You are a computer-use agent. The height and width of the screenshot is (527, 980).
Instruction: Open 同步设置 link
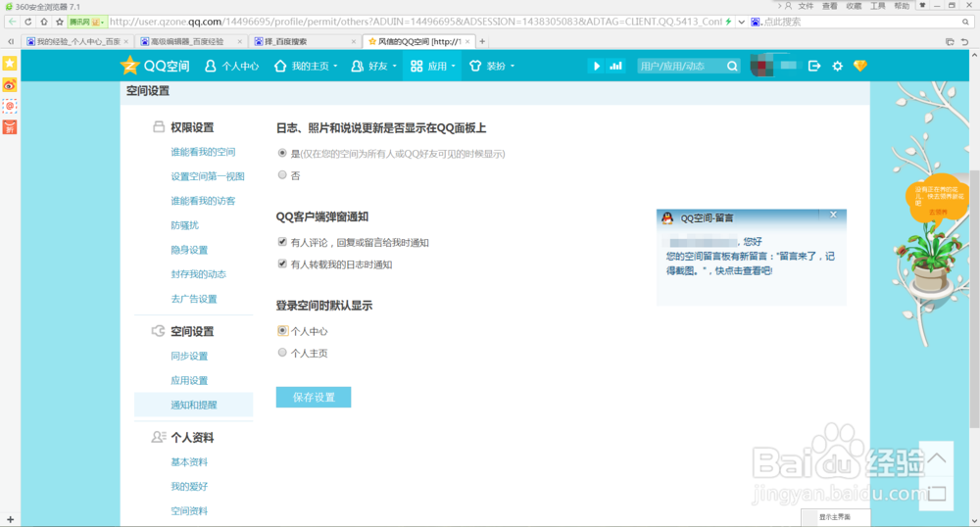click(x=189, y=356)
